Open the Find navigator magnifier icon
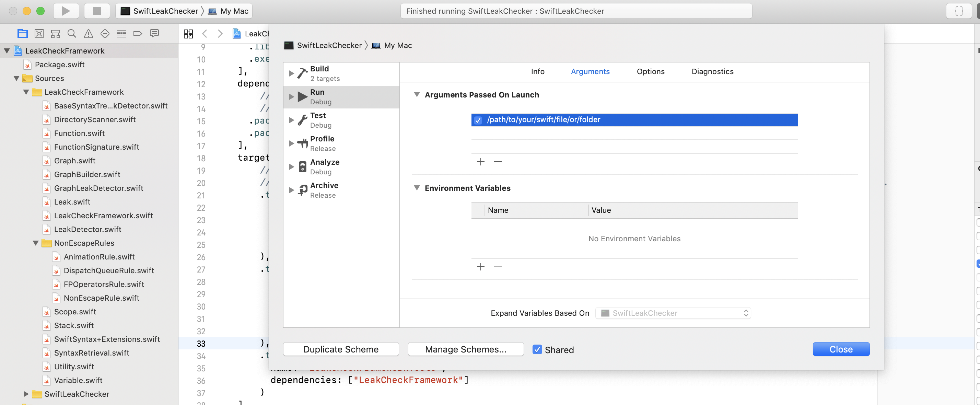This screenshot has height=405, width=980. (71, 34)
